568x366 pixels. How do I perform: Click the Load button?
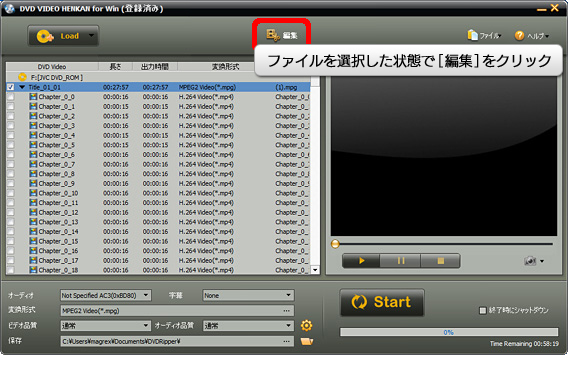(x=63, y=36)
